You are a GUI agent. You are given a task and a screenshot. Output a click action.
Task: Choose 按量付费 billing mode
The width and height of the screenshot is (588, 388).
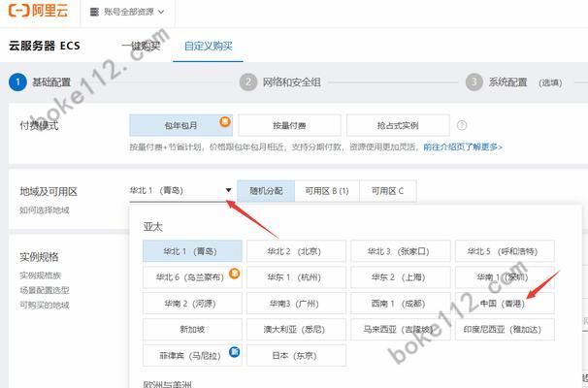click(x=289, y=125)
